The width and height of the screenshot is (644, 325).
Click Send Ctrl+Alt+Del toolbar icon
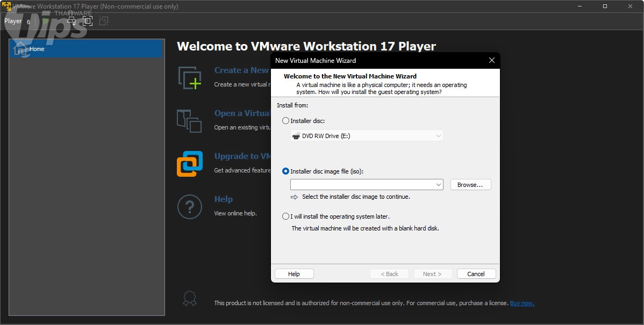coord(72,21)
